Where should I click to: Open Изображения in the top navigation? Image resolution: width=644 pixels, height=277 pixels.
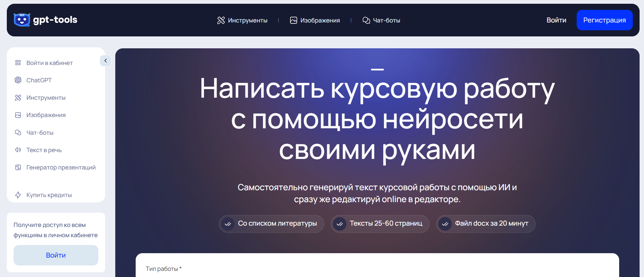point(315,20)
